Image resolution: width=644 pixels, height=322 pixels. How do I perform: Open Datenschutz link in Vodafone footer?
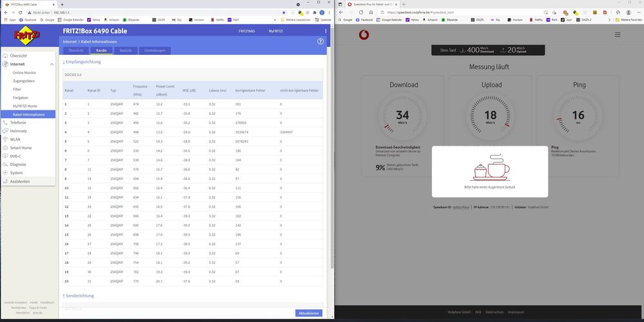coord(494,312)
